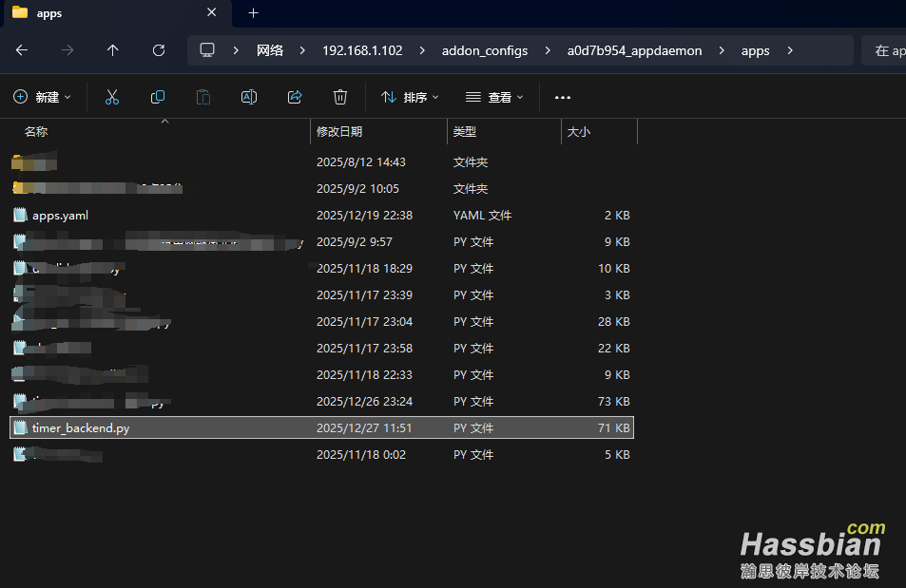Click the Cut scissors icon
This screenshot has width=906, height=588.
click(112, 97)
